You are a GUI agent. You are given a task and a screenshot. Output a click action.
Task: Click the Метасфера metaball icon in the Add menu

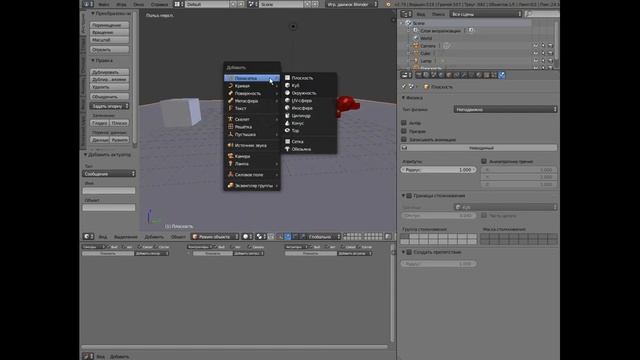point(230,101)
